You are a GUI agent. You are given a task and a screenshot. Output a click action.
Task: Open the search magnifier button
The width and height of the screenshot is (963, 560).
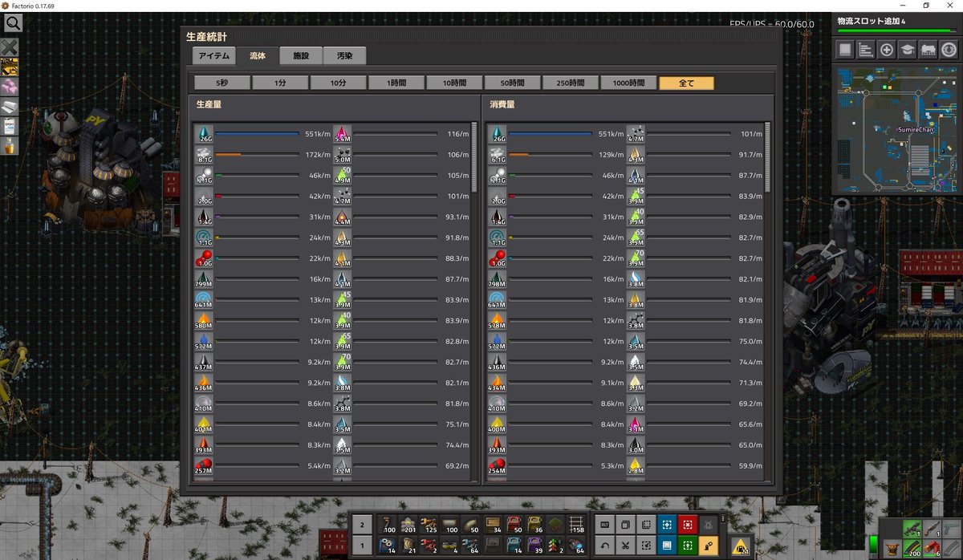click(13, 22)
